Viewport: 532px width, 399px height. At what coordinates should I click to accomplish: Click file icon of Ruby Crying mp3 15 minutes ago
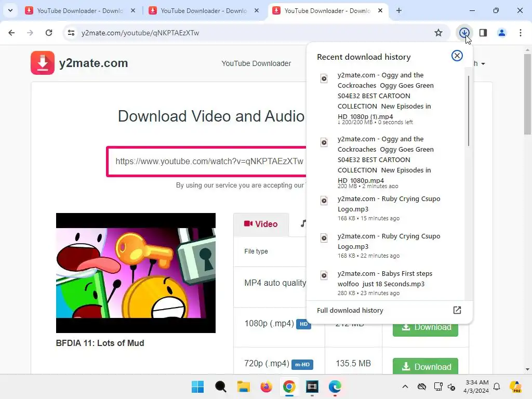[324, 201]
